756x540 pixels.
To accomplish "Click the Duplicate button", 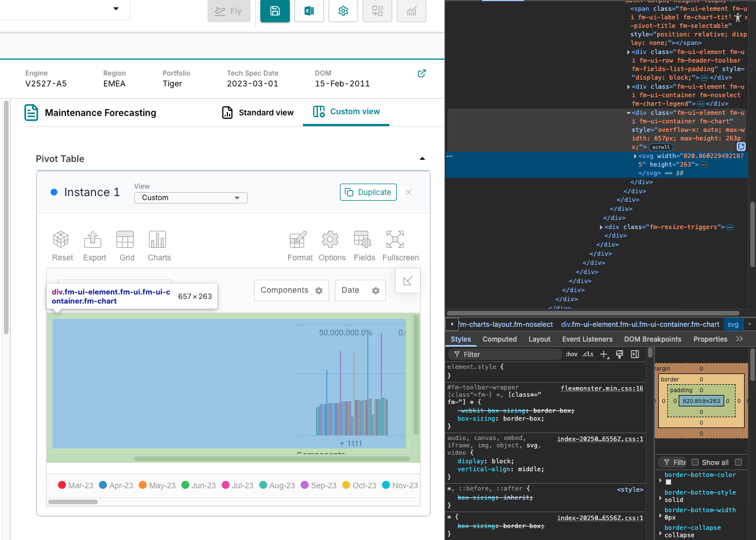I will click(x=368, y=192).
